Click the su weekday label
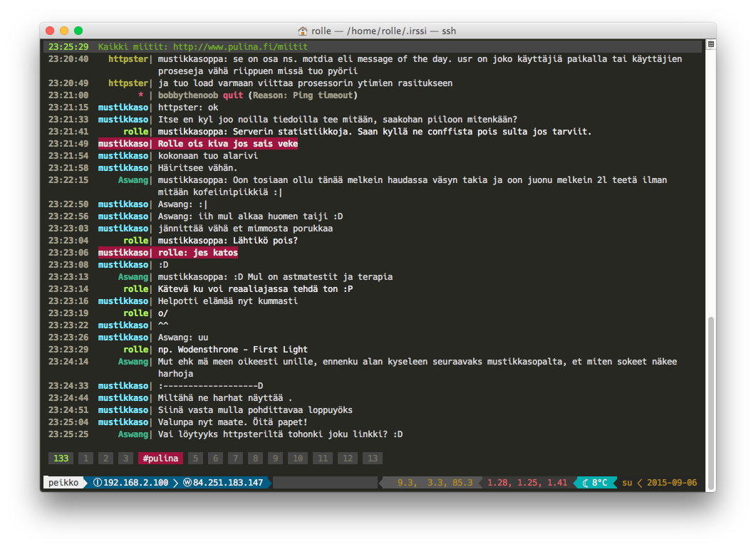Screen dimensions: 756x549 pyautogui.click(x=627, y=483)
